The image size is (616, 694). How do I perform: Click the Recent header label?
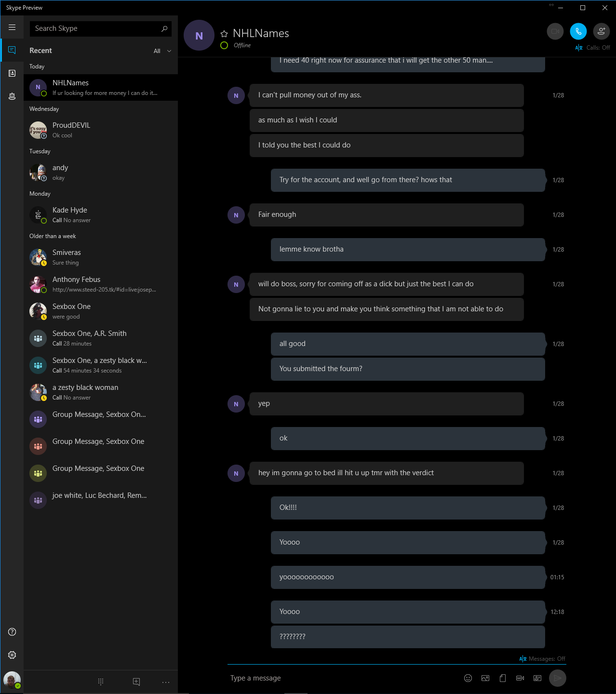pyautogui.click(x=40, y=51)
